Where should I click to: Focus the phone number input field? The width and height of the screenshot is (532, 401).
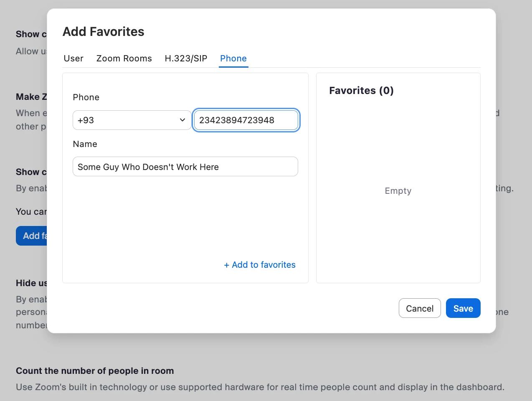(x=246, y=120)
